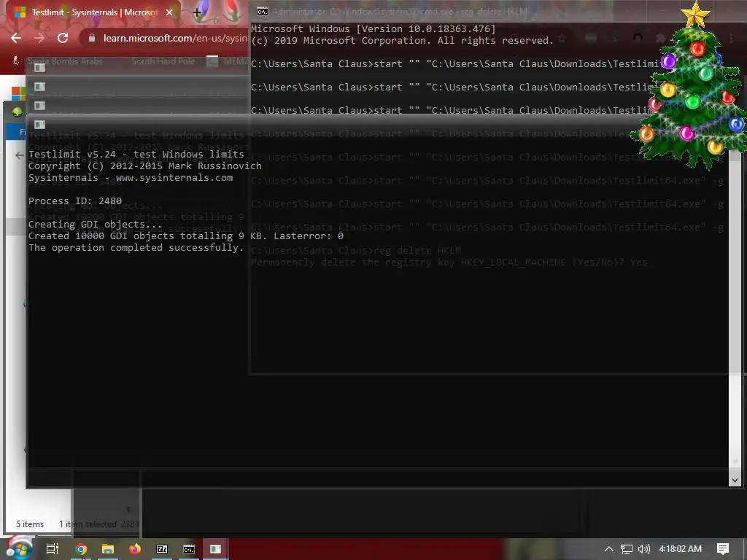Click the third stacked Testlimit window icon
The width and height of the screenshot is (747, 560).
[39, 106]
